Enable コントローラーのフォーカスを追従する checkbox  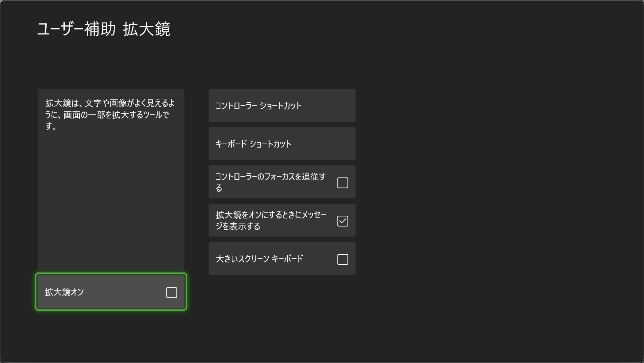coord(343,183)
